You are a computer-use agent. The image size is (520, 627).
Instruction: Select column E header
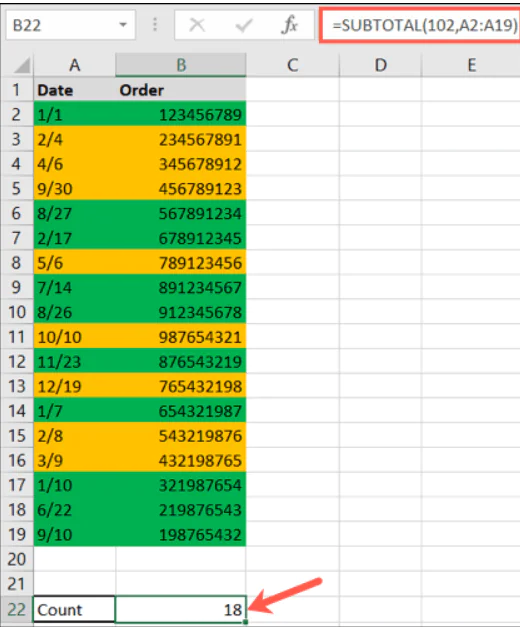click(471, 65)
